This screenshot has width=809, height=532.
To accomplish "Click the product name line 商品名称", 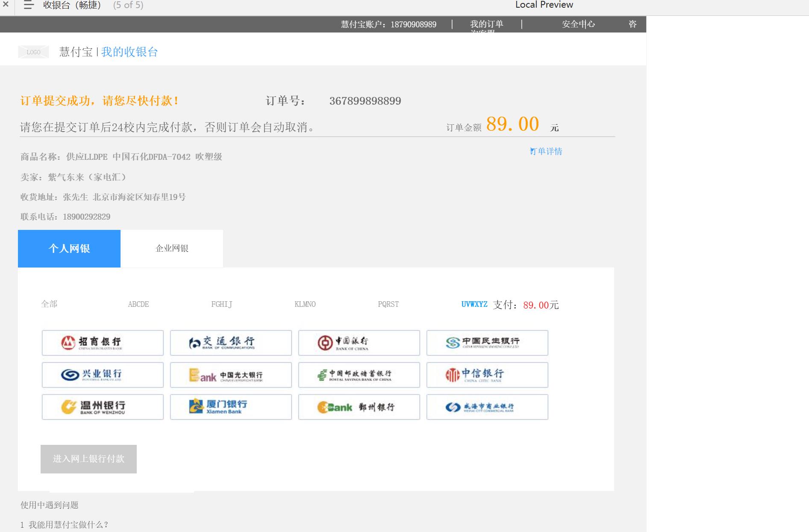I will [x=121, y=157].
